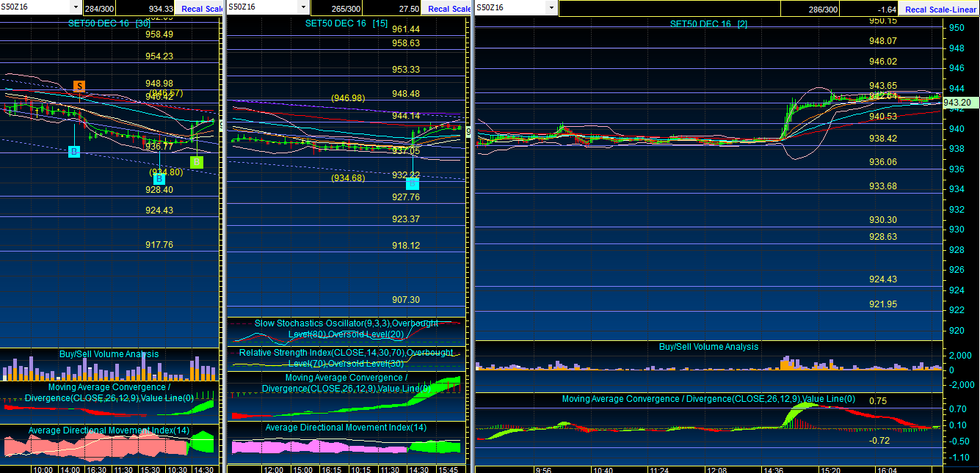Click the 265/300 bar counter
This screenshot has width=980, height=473.
click(346, 9)
